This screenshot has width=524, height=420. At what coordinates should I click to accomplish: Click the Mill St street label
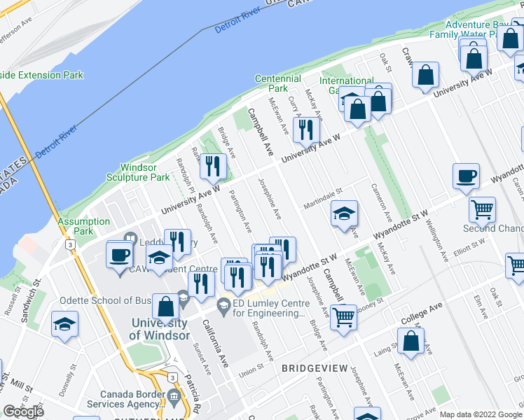click(x=22, y=385)
